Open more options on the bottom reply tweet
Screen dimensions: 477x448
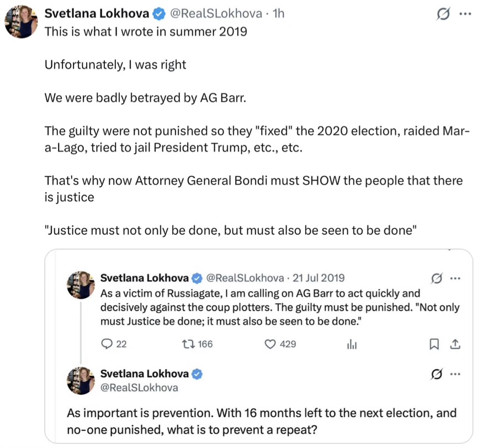coord(456,373)
